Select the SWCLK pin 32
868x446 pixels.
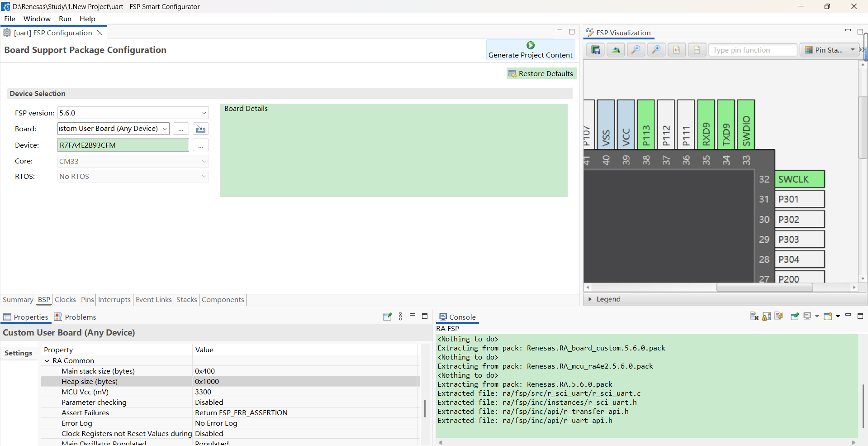(x=800, y=179)
